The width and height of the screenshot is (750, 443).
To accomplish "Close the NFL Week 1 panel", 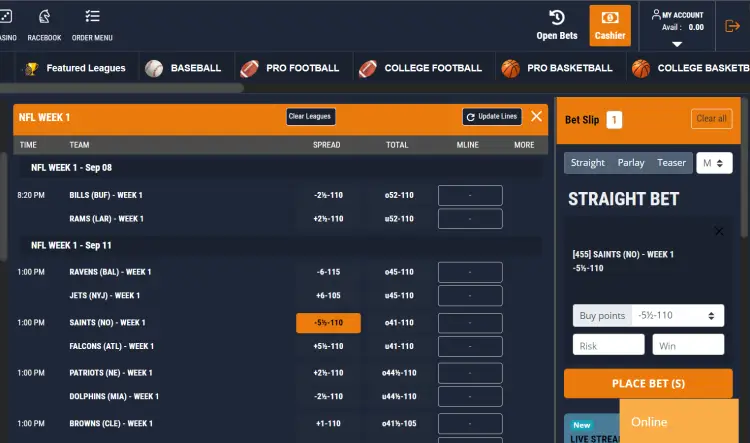I will point(537,117).
